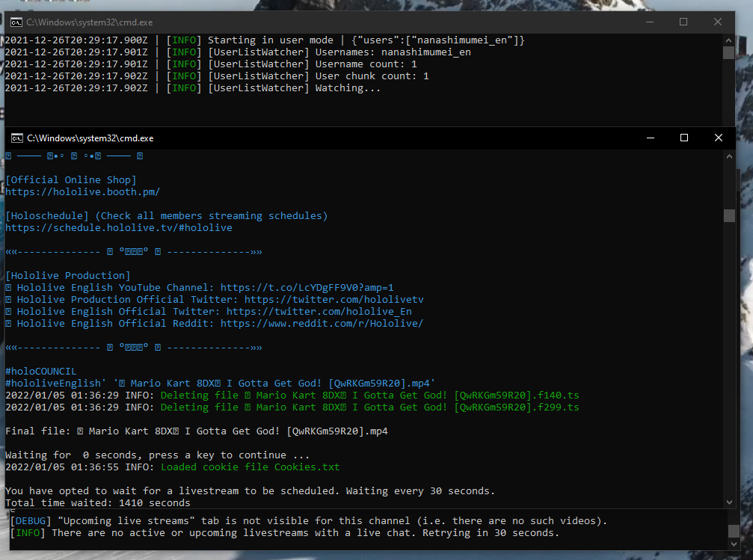Click the "Starting in user mode" log line
This screenshot has width=753, height=560.
click(x=265, y=40)
